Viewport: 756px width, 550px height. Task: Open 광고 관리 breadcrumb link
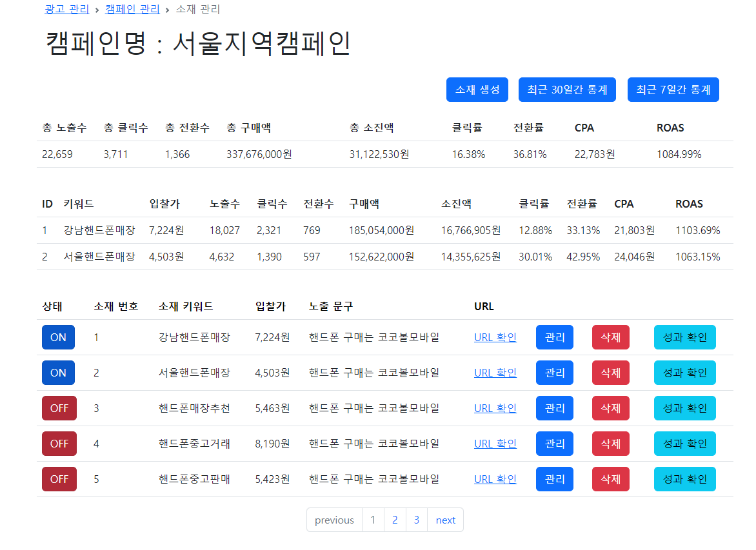coord(66,9)
